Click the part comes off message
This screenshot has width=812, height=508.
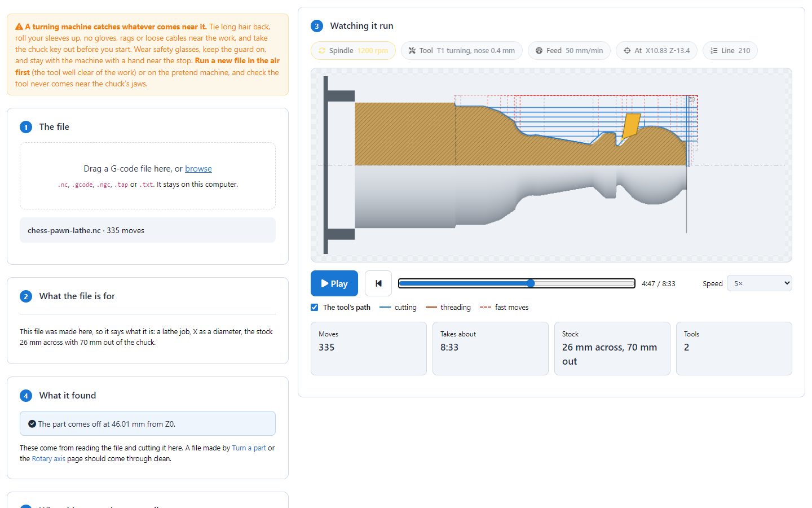tap(148, 424)
